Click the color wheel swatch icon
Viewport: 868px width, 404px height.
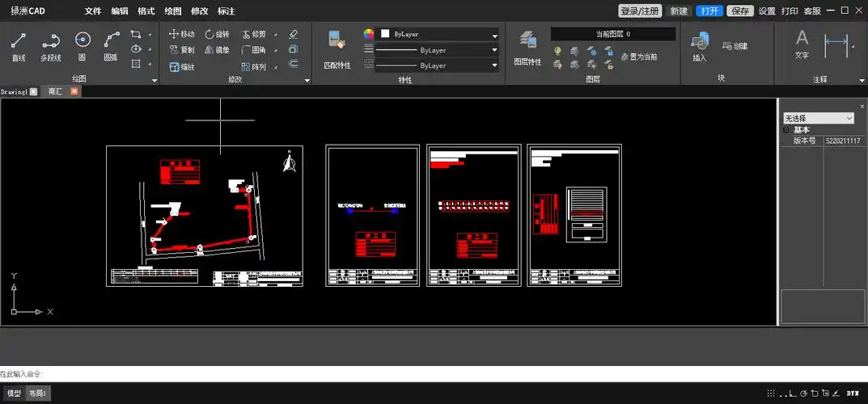369,34
